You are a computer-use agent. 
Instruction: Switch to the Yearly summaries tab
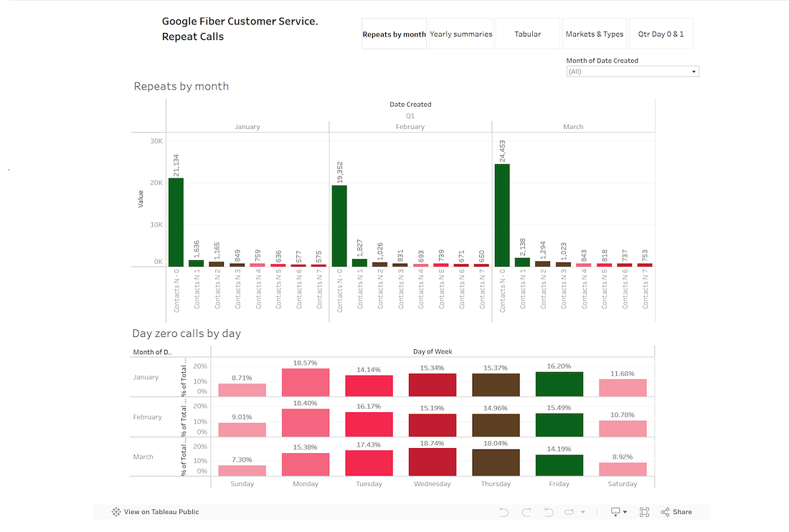(461, 34)
